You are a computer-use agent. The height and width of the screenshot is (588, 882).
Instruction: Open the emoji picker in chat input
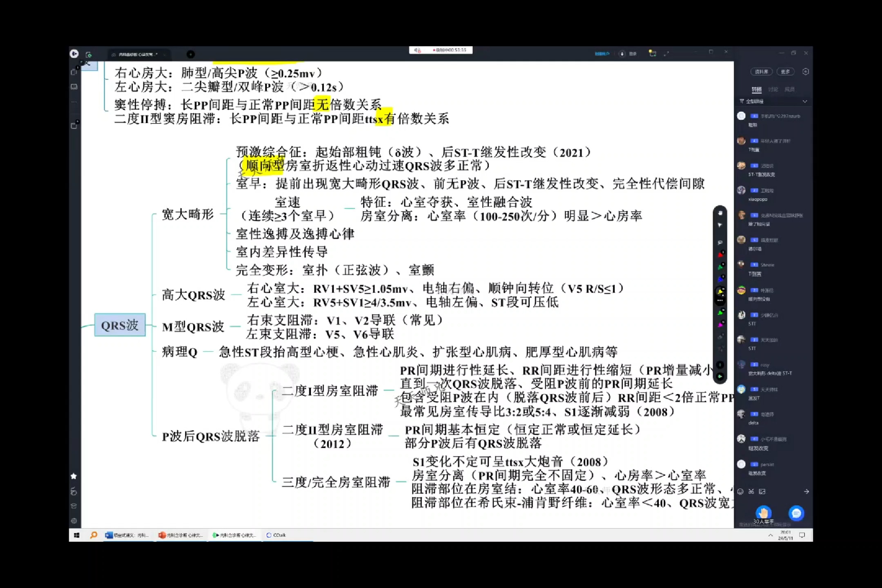tap(740, 492)
